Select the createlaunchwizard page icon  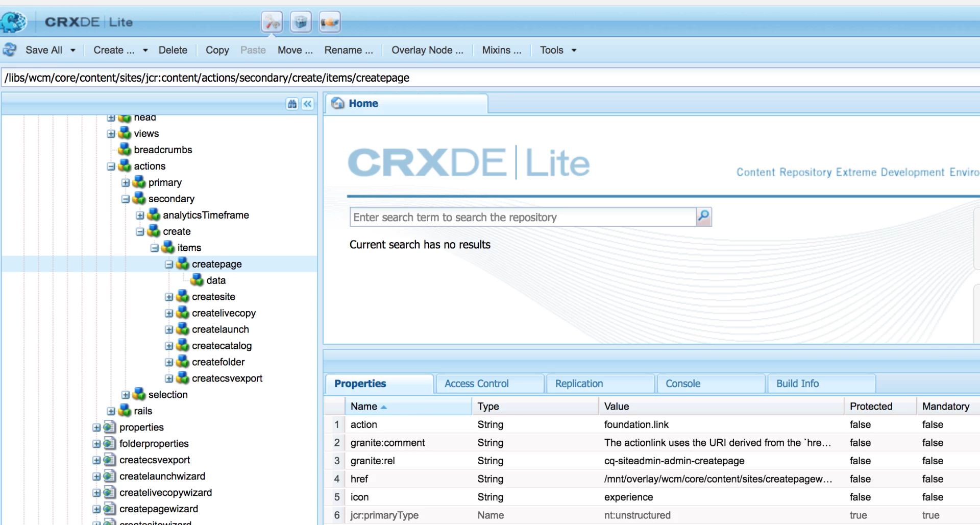pyautogui.click(x=110, y=476)
